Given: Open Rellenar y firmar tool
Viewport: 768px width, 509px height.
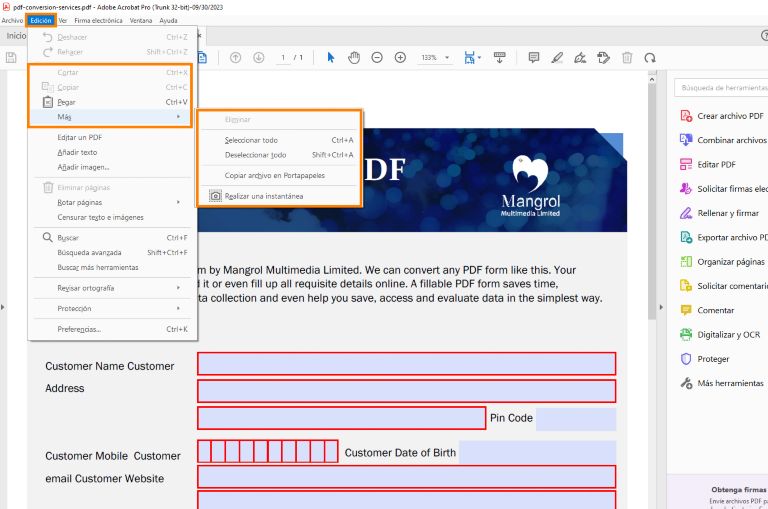Looking at the screenshot, I should click(720, 213).
